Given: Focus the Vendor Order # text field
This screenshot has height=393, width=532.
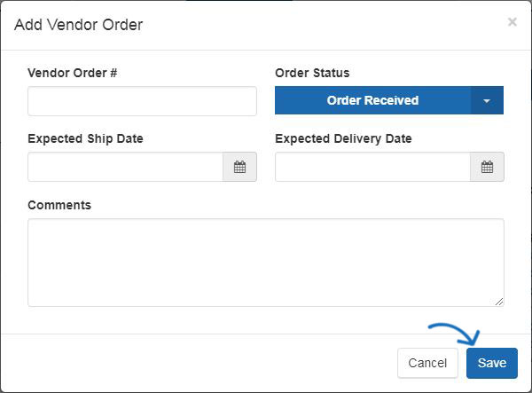Looking at the screenshot, I should click(x=142, y=101).
